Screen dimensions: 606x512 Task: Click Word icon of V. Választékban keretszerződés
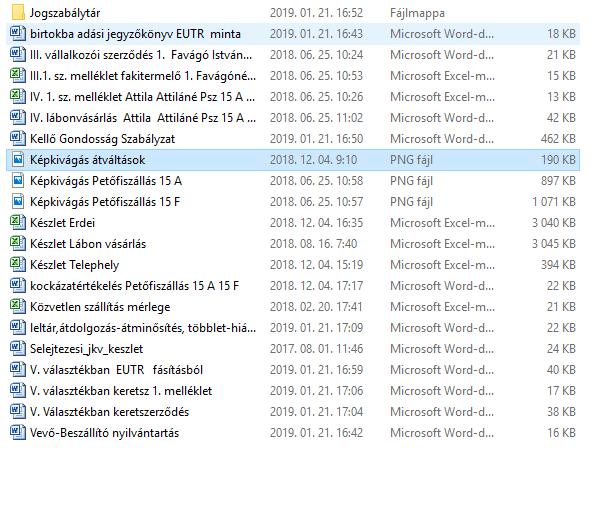pos(18,412)
